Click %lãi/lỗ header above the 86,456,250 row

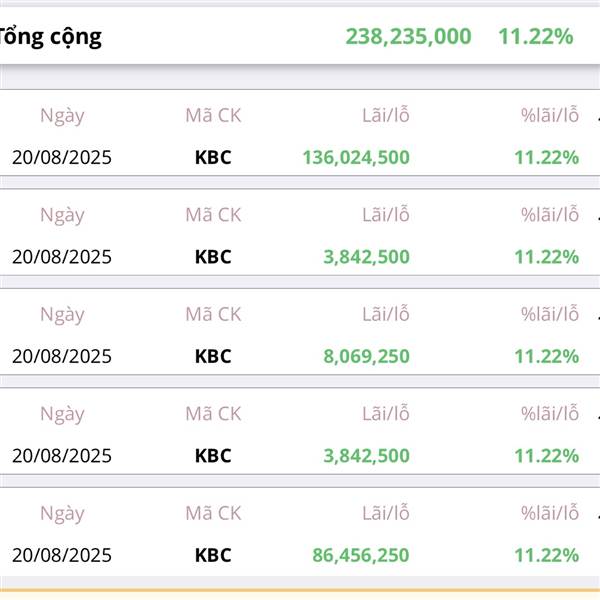tap(549, 513)
